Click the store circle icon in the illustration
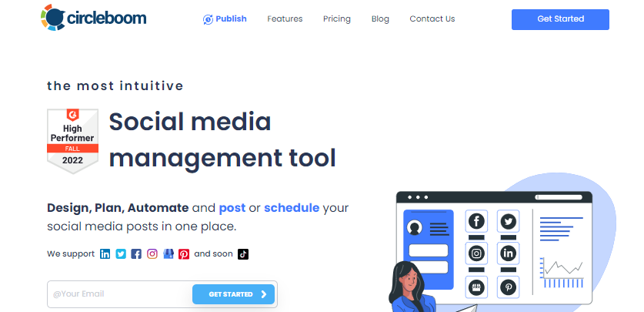The width and height of the screenshot is (644, 312). pos(476,287)
